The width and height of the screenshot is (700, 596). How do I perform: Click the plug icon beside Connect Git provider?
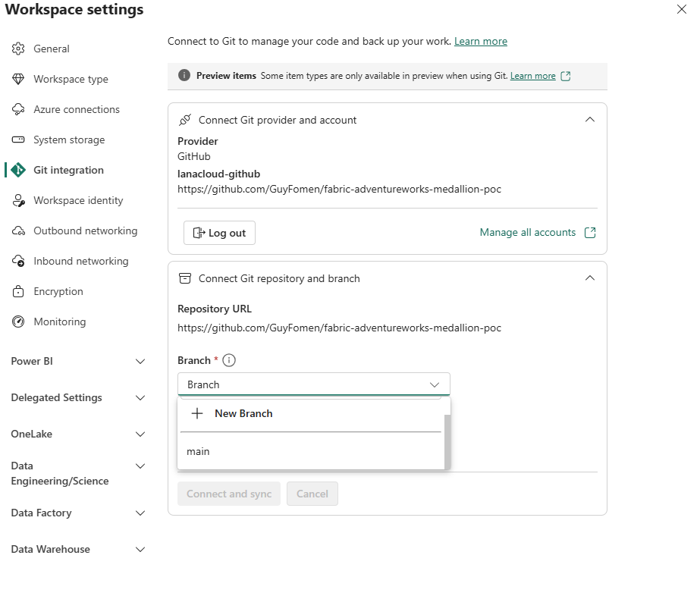tap(185, 120)
